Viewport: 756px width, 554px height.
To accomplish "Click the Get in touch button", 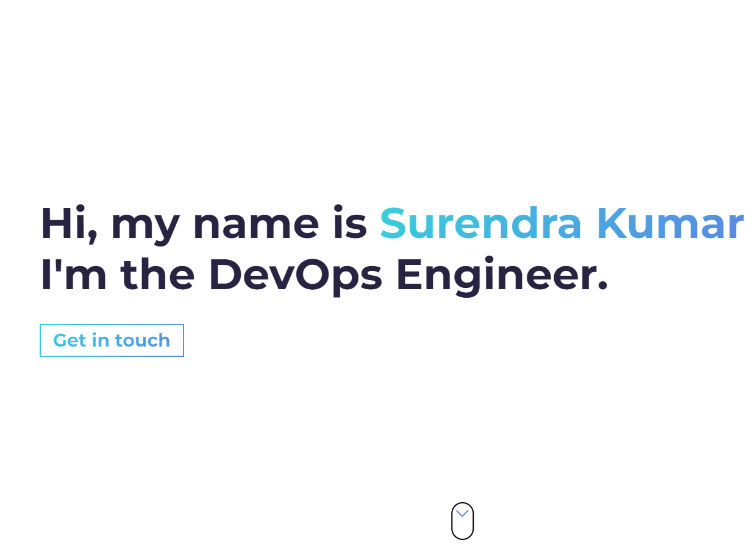I will [x=112, y=340].
